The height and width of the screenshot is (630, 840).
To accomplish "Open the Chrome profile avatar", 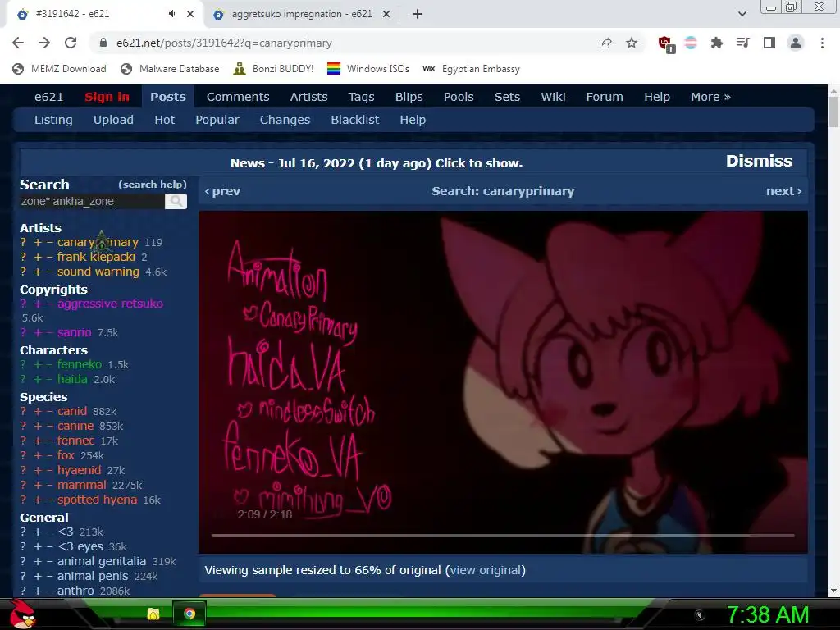I will point(796,43).
